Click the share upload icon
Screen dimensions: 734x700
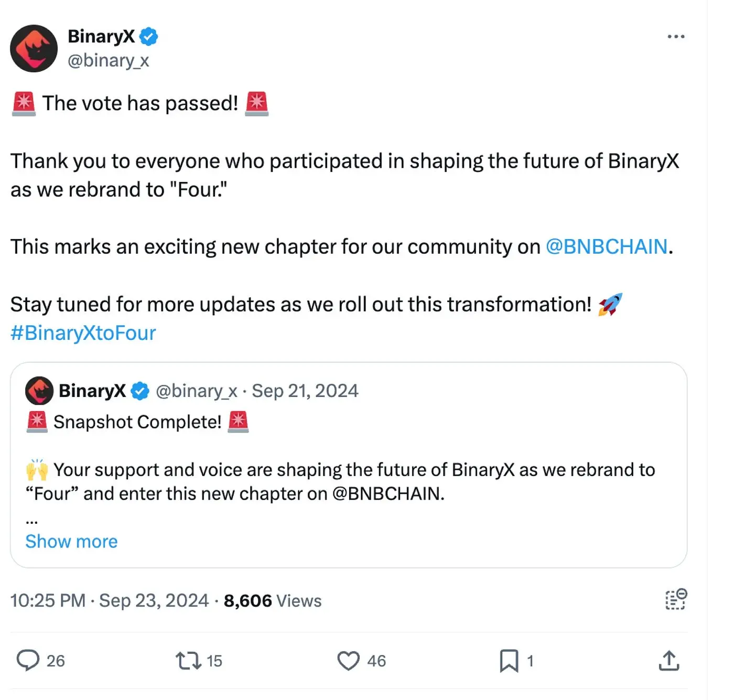[668, 660]
